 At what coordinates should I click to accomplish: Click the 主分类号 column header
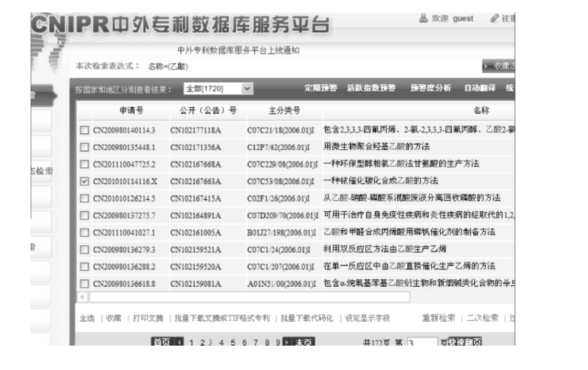[x=284, y=111]
